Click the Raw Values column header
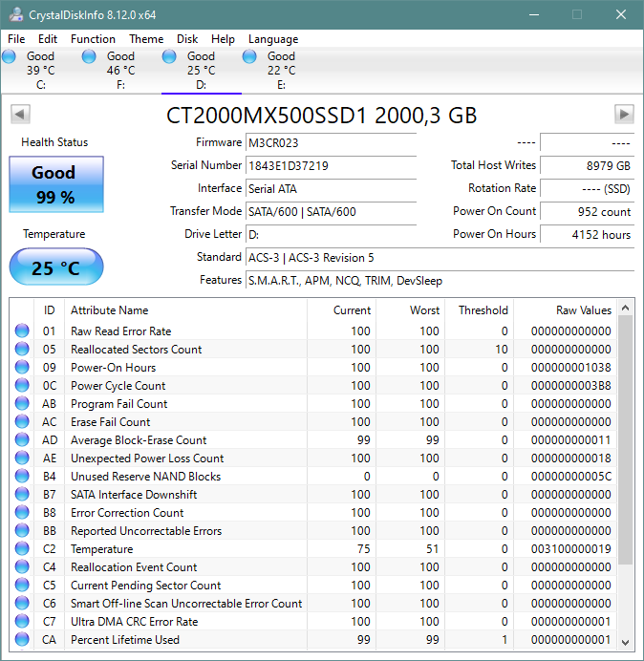Screen dimensions: 644x661 tap(565, 310)
